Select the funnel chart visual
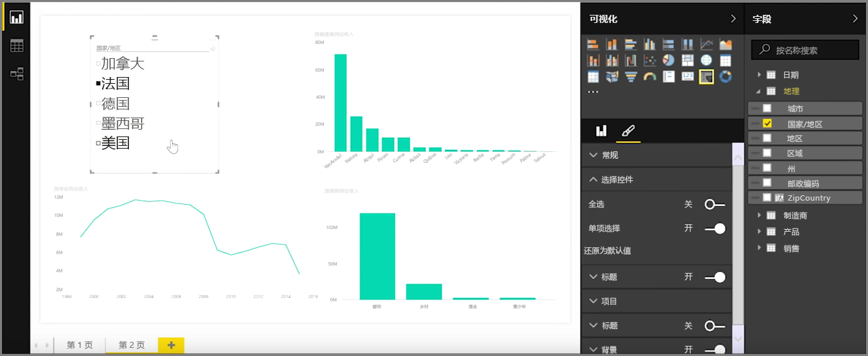868x356 pixels. click(x=631, y=77)
